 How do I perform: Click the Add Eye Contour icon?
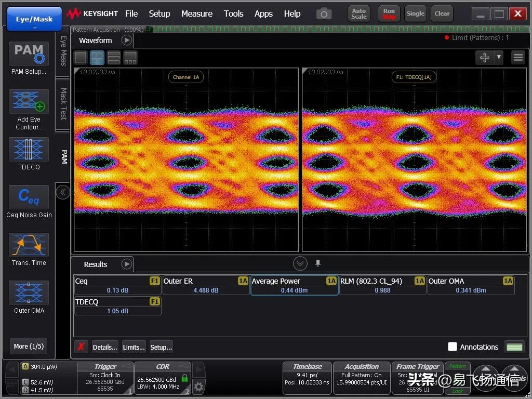tap(29, 102)
